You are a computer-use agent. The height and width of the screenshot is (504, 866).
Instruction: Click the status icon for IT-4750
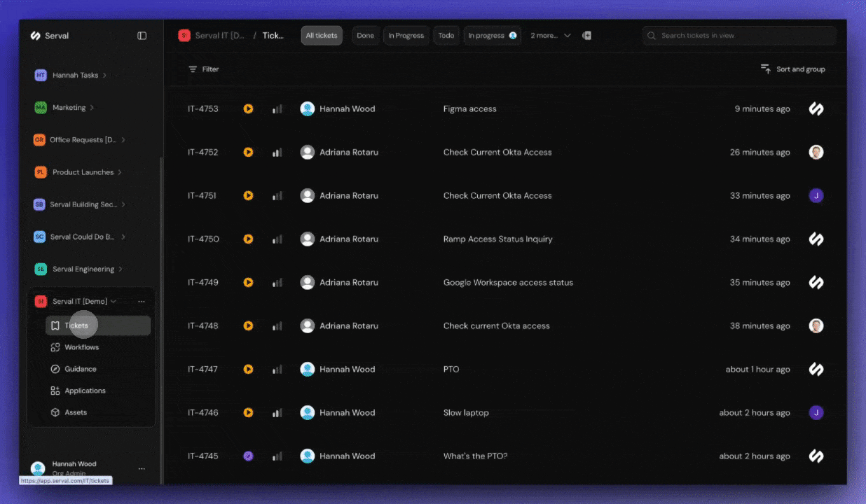248,239
